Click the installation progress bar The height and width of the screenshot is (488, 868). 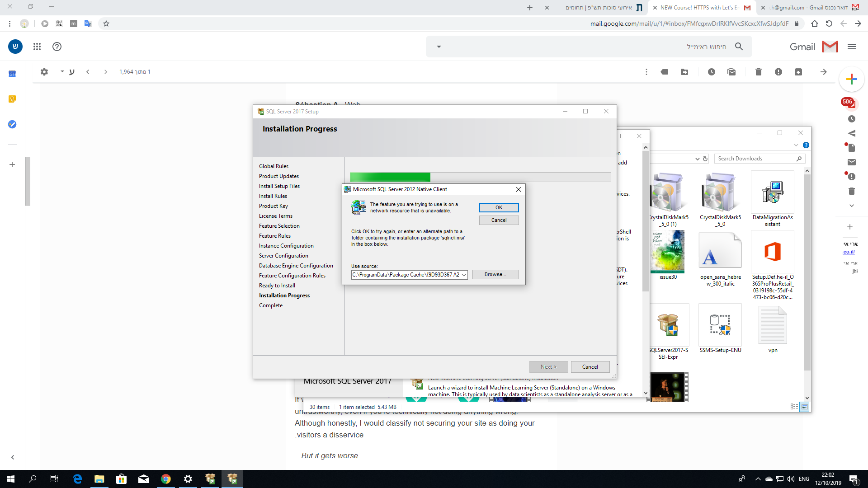point(480,177)
